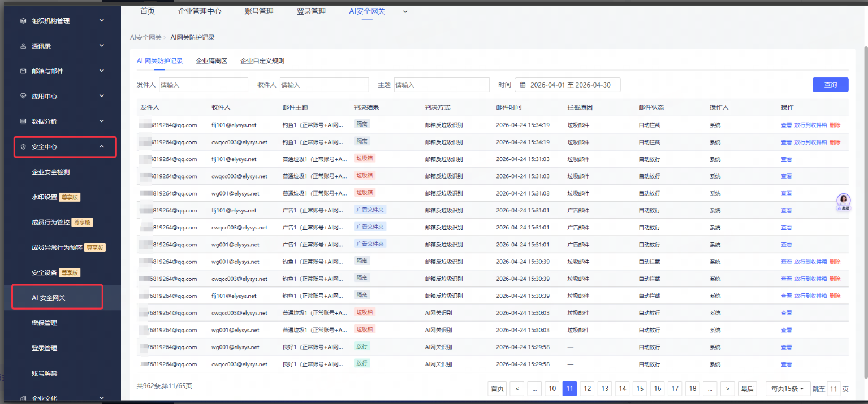Go to page 18 in pagination
The image size is (868, 404).
692,389
